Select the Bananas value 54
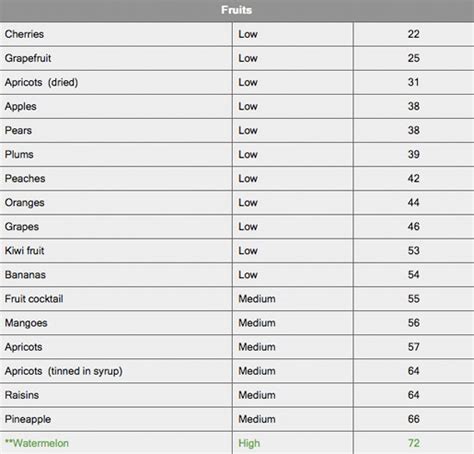Screen dimensions: 474x454 tap(414, 275)
